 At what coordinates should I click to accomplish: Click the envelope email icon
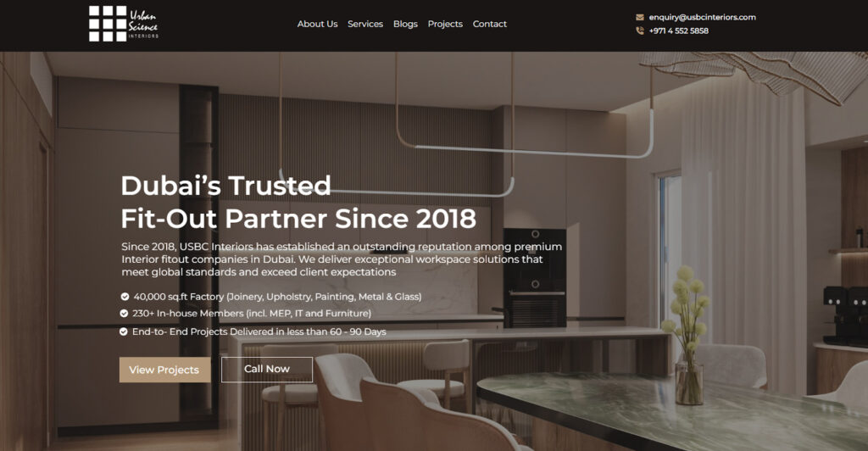639,17
